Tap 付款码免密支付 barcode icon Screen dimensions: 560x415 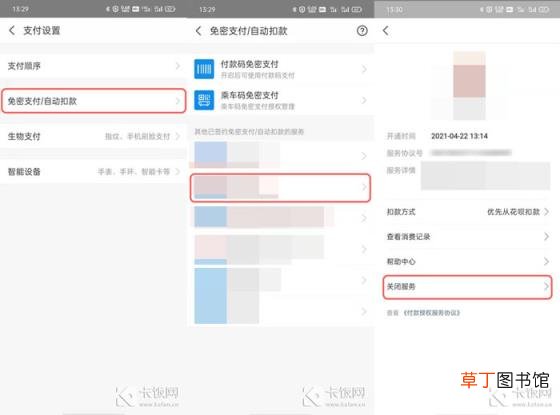pos(204,69)
